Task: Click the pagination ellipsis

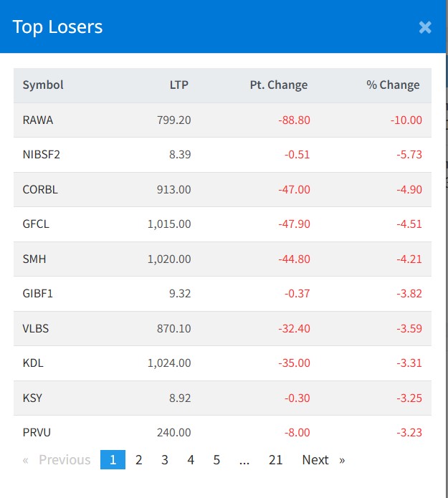Action: 244,460
